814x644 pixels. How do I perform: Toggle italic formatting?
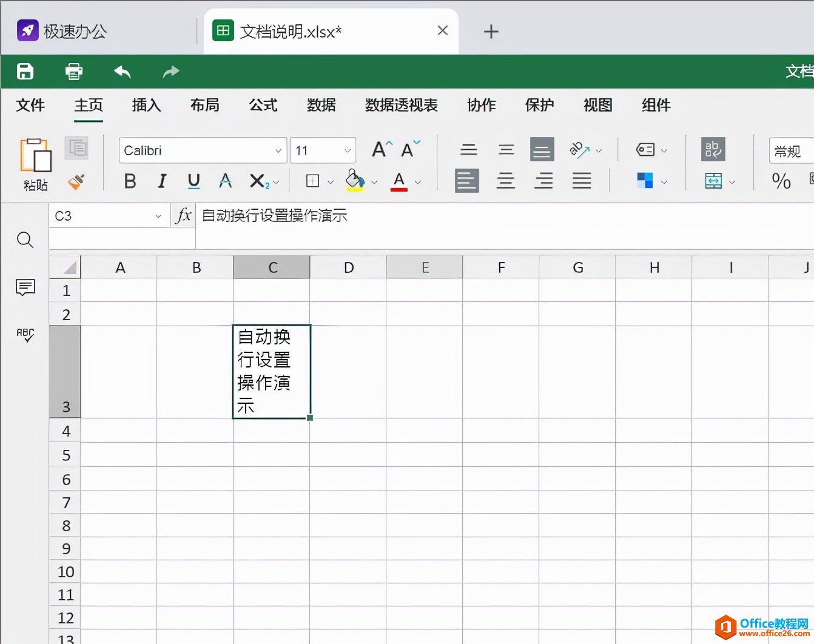(x=161, y=181)
